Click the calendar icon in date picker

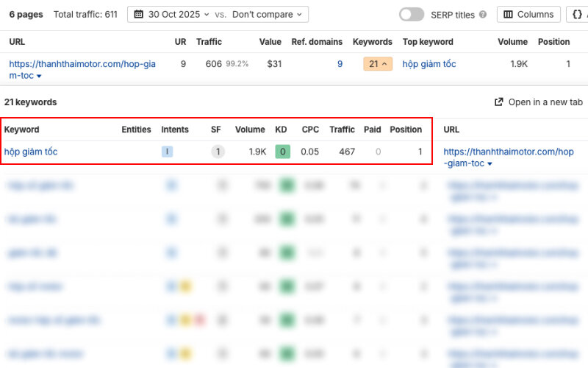point(139,15)
